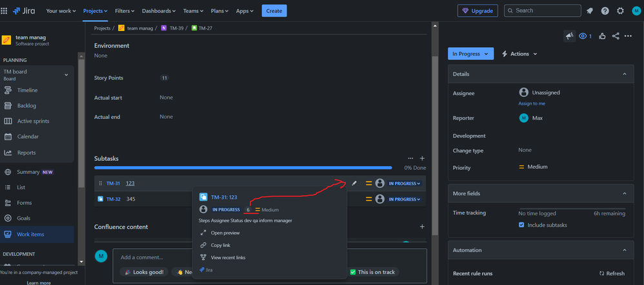
Task: Click the Upgrade button
Action: [478, 11]
